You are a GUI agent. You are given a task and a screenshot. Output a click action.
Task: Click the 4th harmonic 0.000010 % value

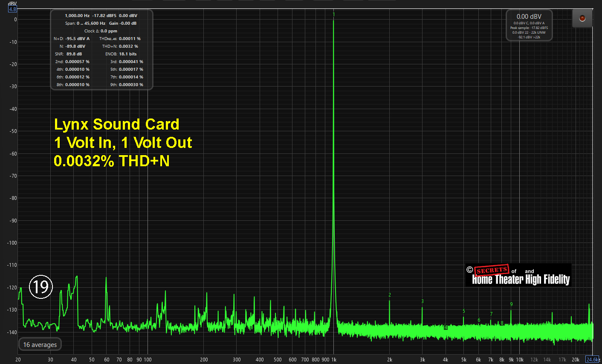point(77,69)
